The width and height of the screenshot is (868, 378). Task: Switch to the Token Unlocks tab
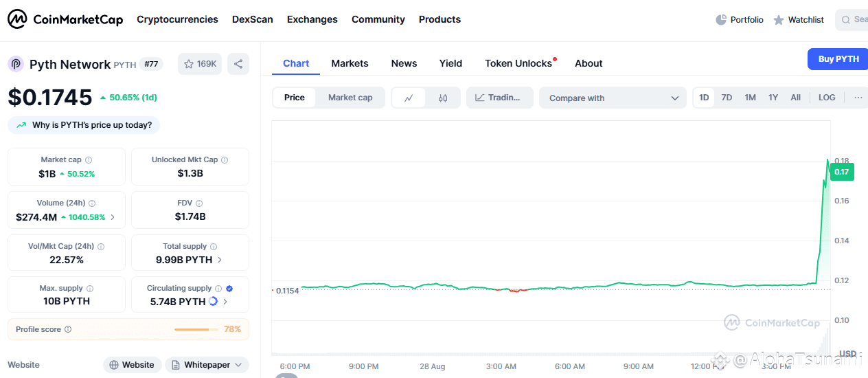point(518,63)
